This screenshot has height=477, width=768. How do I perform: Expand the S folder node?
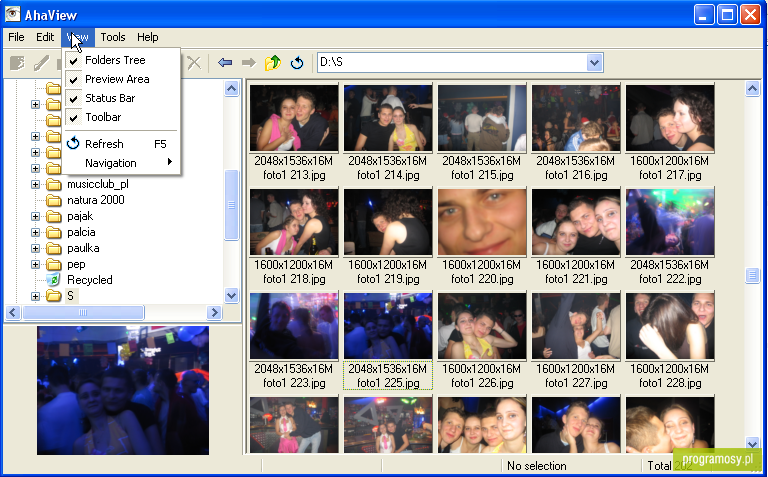tap(35, 296)
